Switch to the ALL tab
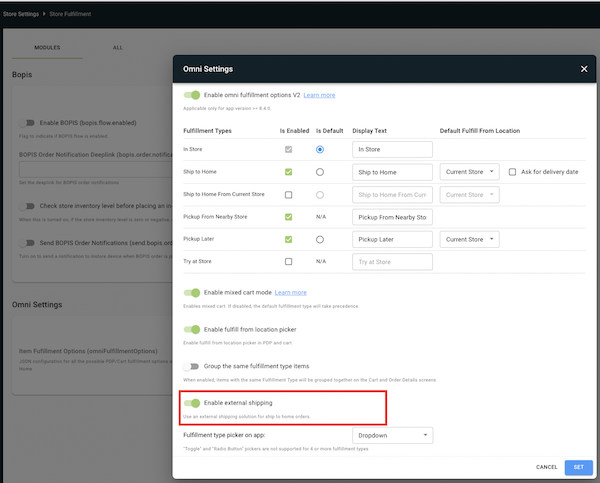 click(x=117, y=47)
